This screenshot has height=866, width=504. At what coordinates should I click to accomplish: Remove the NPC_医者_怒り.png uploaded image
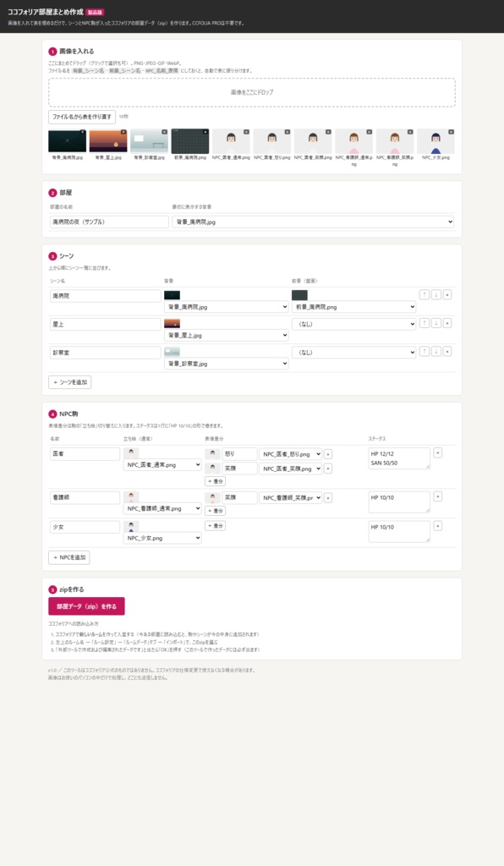287,132
